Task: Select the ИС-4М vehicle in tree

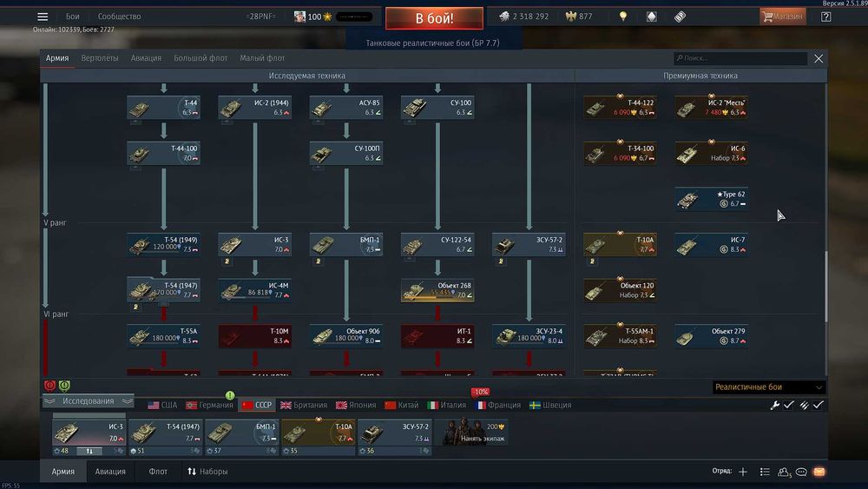Action: pyautogui.click(x=254, y=290)
